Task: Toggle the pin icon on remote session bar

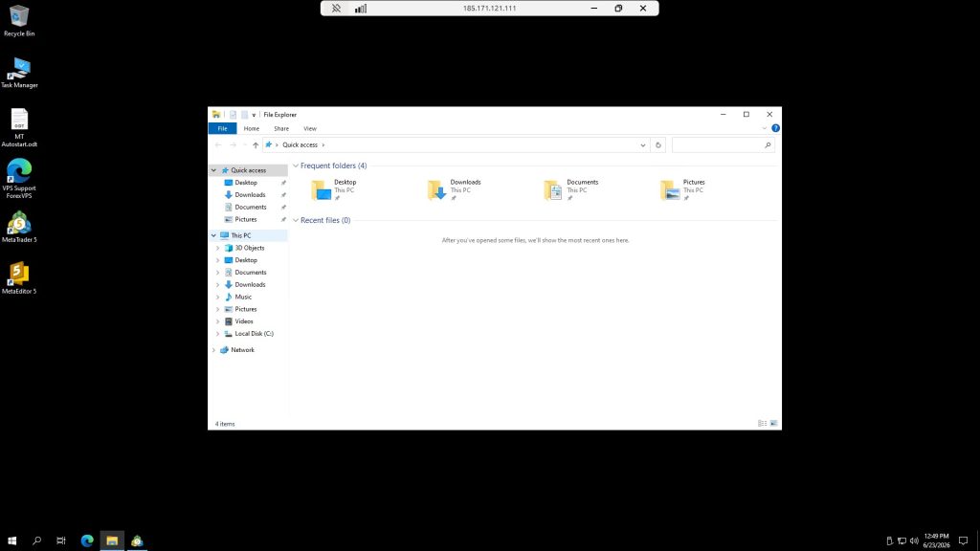Action: (x=336, y=8)
